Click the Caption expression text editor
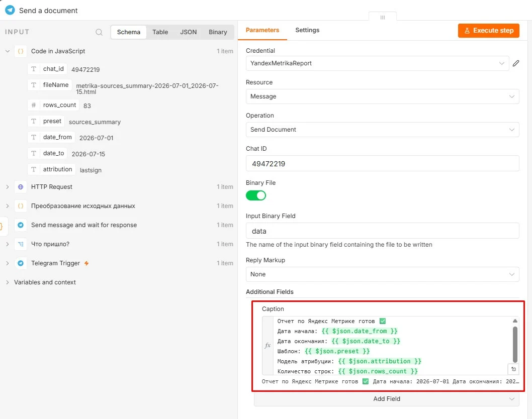The image size is (532, 419). pos(392,346)
